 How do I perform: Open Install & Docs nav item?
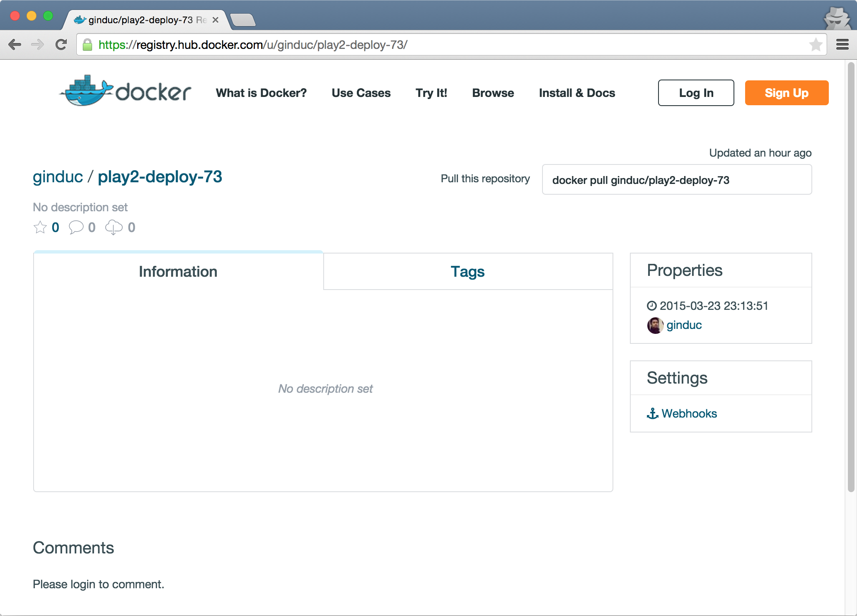[x=577, y=93]
